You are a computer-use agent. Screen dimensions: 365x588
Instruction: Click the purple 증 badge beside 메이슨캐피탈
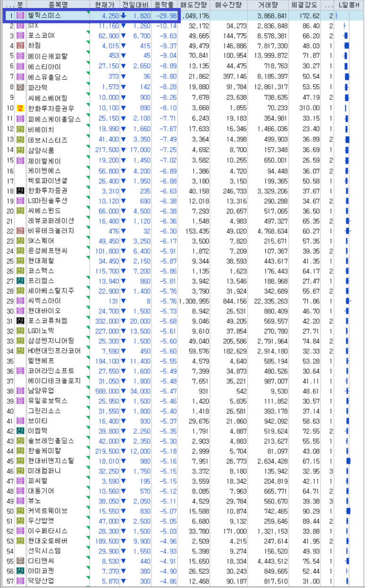20,56
